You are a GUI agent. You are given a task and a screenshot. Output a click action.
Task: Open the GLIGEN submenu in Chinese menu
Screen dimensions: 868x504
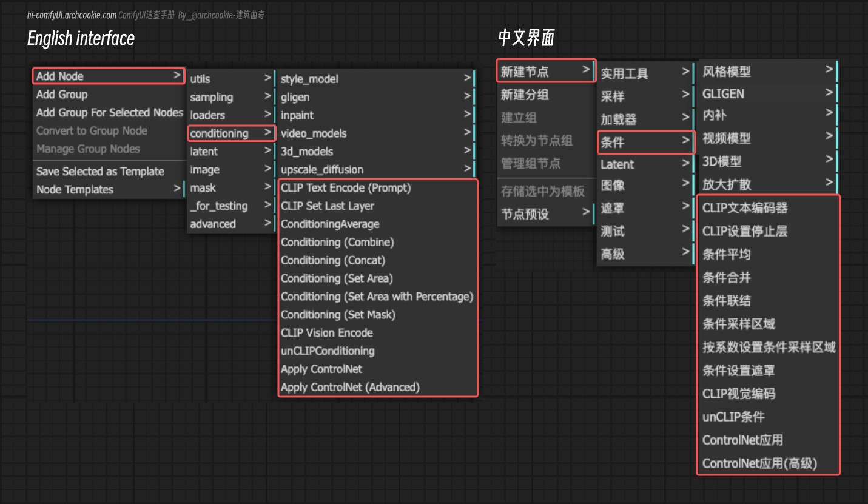click(769, 94)
